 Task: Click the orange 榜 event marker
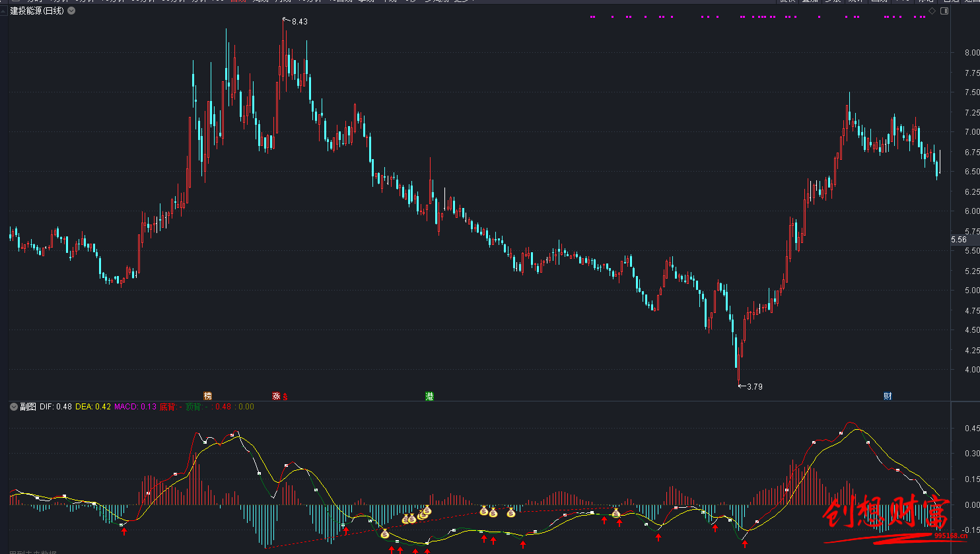[x=208, y=396]
